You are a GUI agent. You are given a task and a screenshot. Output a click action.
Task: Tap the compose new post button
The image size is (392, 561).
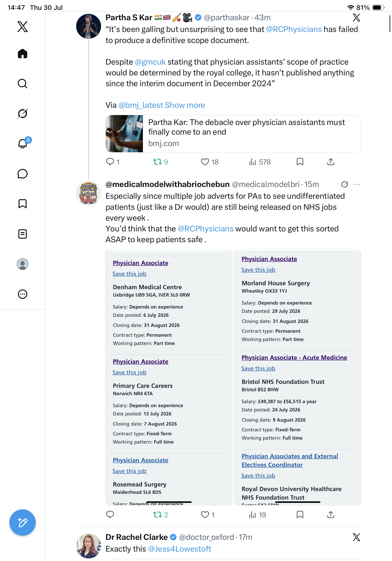23,522
